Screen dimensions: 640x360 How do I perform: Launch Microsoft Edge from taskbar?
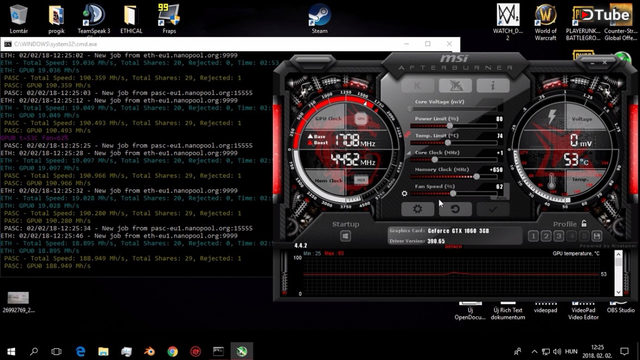(x=80, y=351)
